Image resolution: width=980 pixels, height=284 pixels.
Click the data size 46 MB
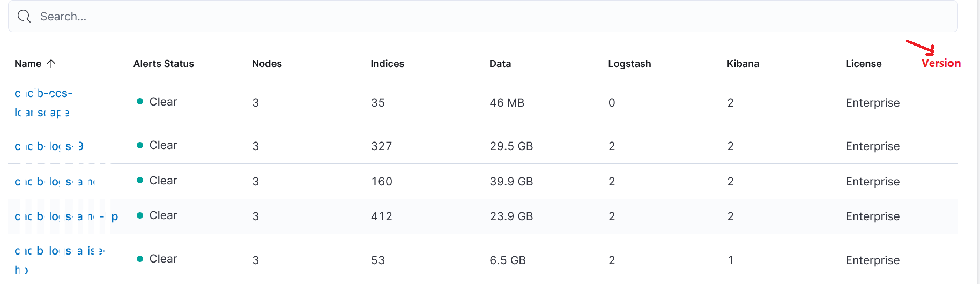507,103
